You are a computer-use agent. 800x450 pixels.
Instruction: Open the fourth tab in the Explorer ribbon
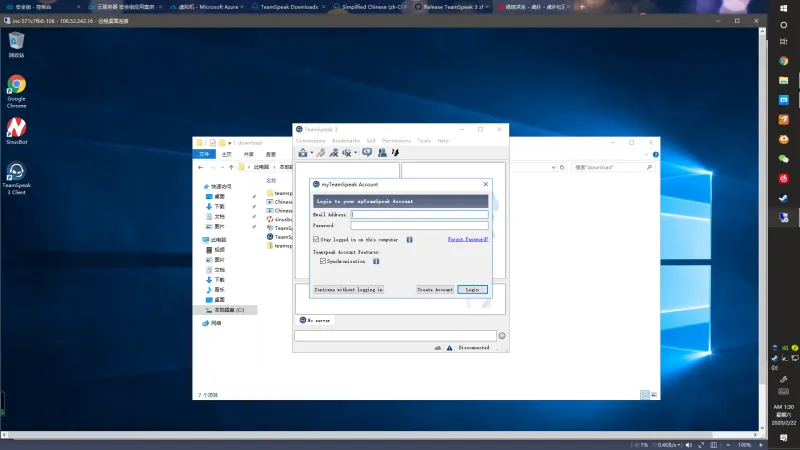[270, 154]
